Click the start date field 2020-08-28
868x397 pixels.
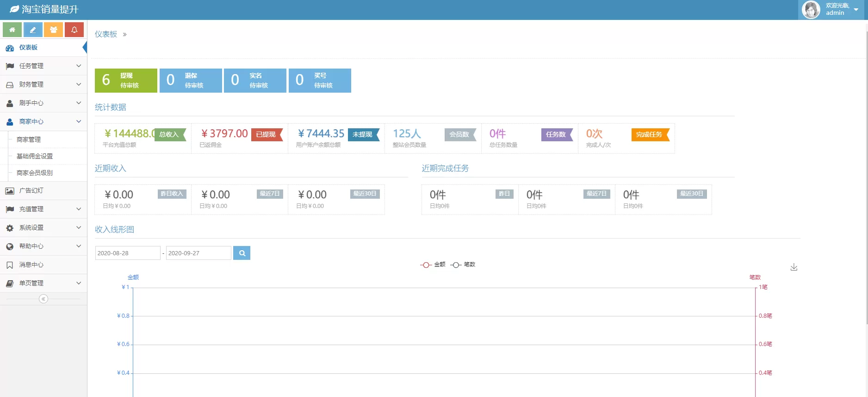pyautogui.click(x=127, y=253)
